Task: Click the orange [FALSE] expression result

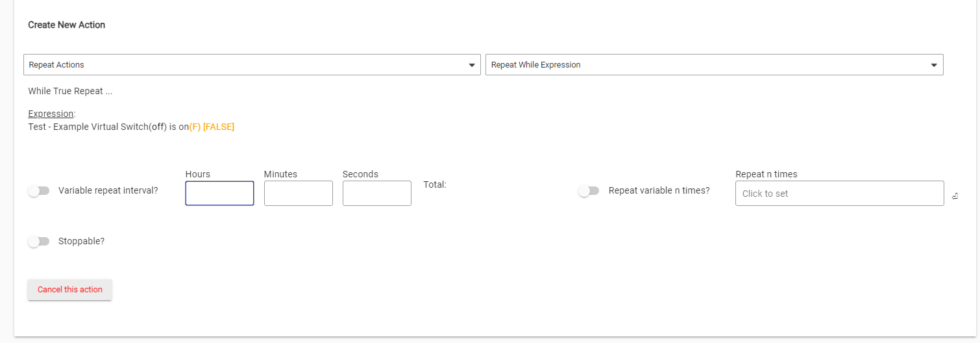Action: pyautogui.click(x=219, y=127)
